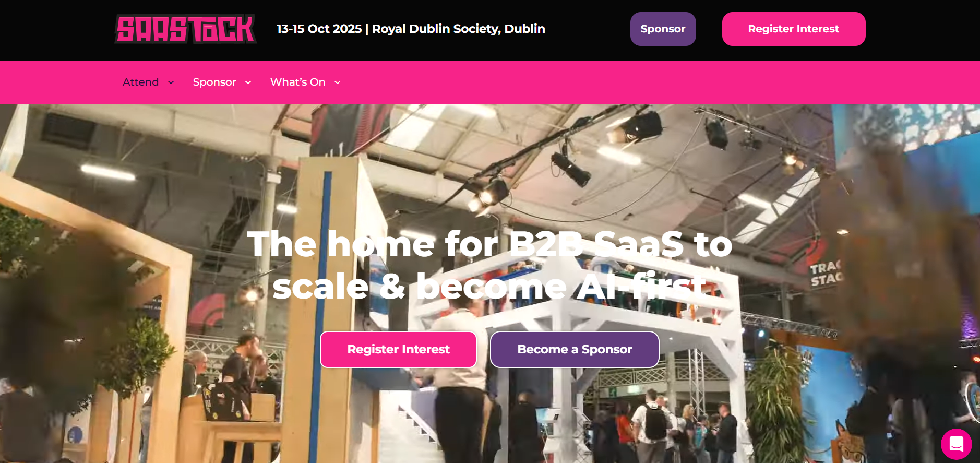This screenshot has height=463, width=980.
Task: Click the TRAC STAG sign in the hero video
Action: 826,274
